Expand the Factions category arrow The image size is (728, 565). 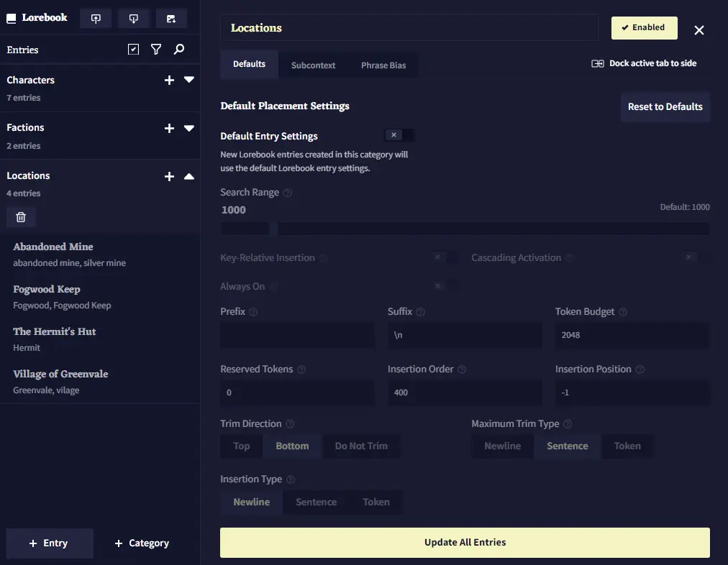[189, 128]
